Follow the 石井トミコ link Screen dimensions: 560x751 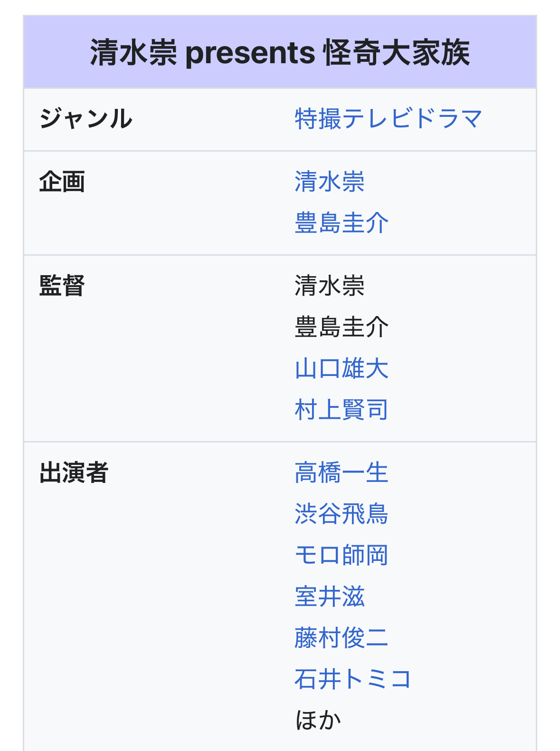click(352, 679)
